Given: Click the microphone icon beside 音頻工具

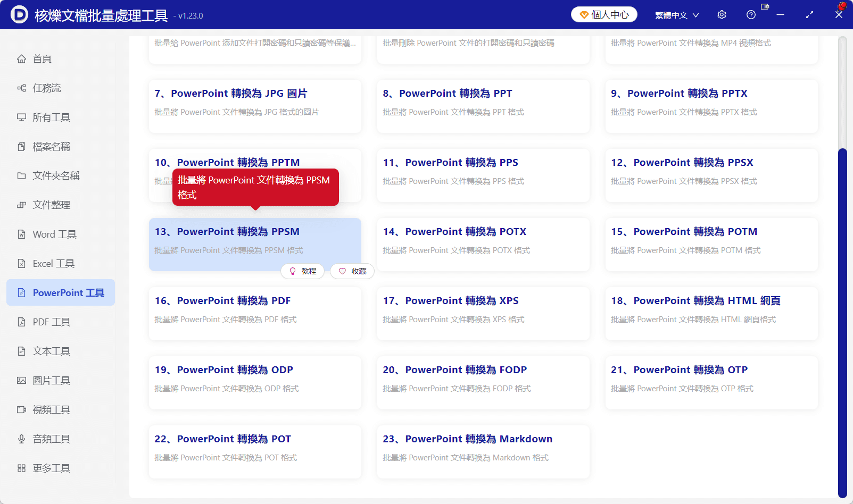Looking at the screenshot, I should click(21, 439).
